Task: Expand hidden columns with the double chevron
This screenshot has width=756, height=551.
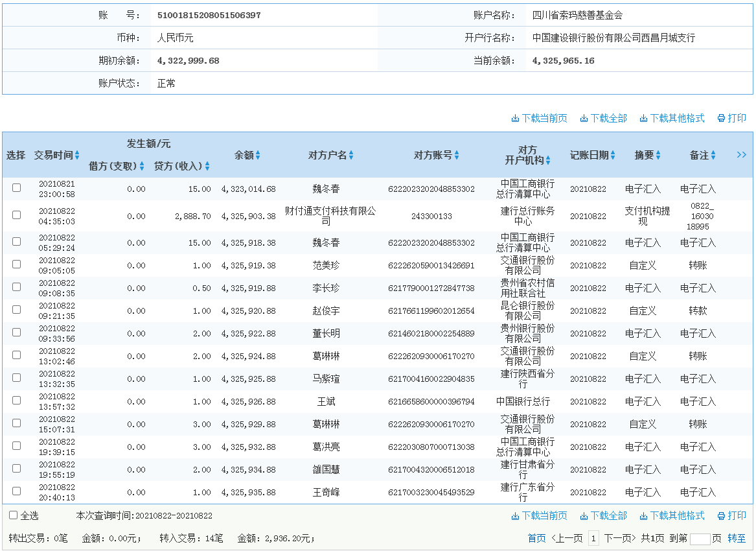Action: tap(741, 155)
